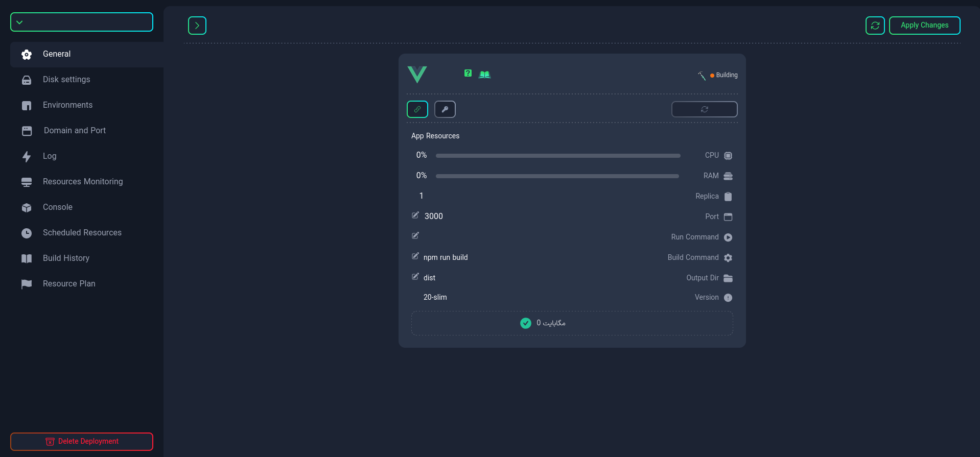Open Console from the sidebar

tap(87, 207)
